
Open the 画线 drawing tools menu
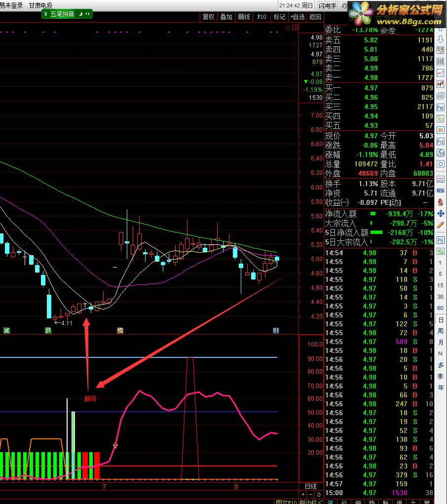tap(244, 17)
